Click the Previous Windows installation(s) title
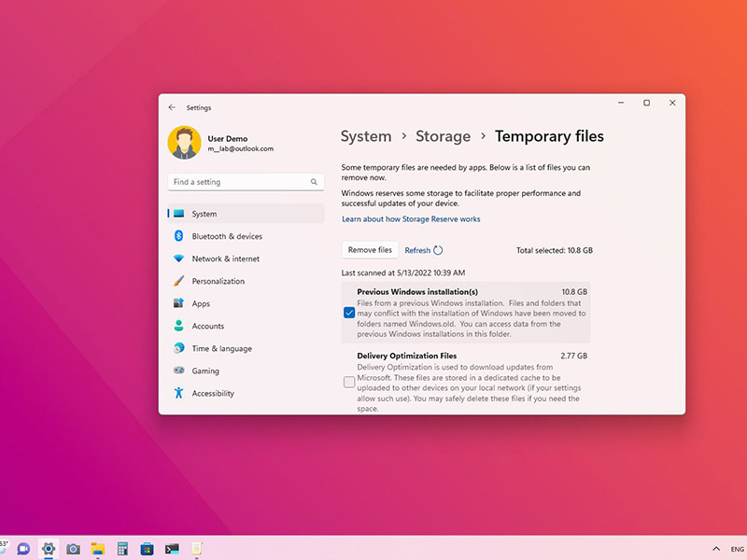The height and width of the screenshot is (560, 747). (x=417, y=292)
